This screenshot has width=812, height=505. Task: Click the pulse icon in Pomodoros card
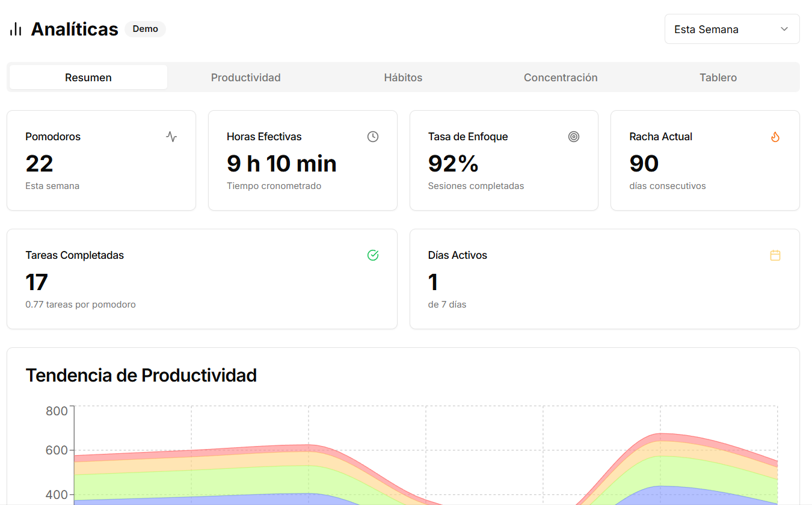pyautogui.click(x=171, y=137)
